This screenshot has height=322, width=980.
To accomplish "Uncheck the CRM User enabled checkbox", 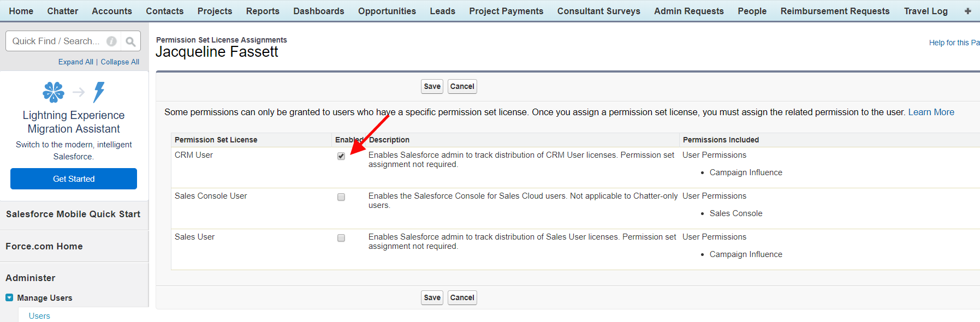I will click(x=341, y=156).
